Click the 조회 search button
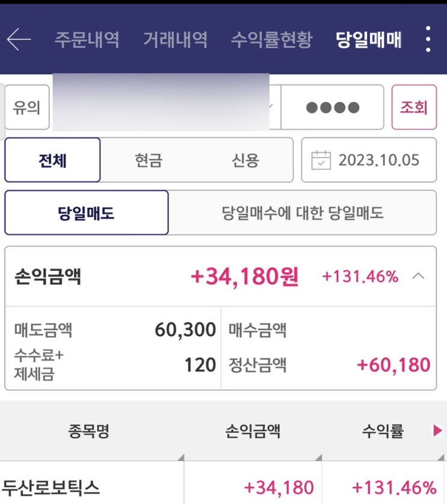This screenshot has height=504, width=447. (x=413, y=107)
